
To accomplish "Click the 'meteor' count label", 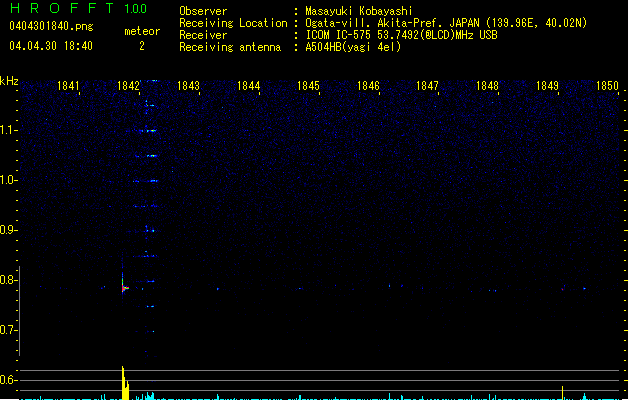I will (x=142, y=31).
